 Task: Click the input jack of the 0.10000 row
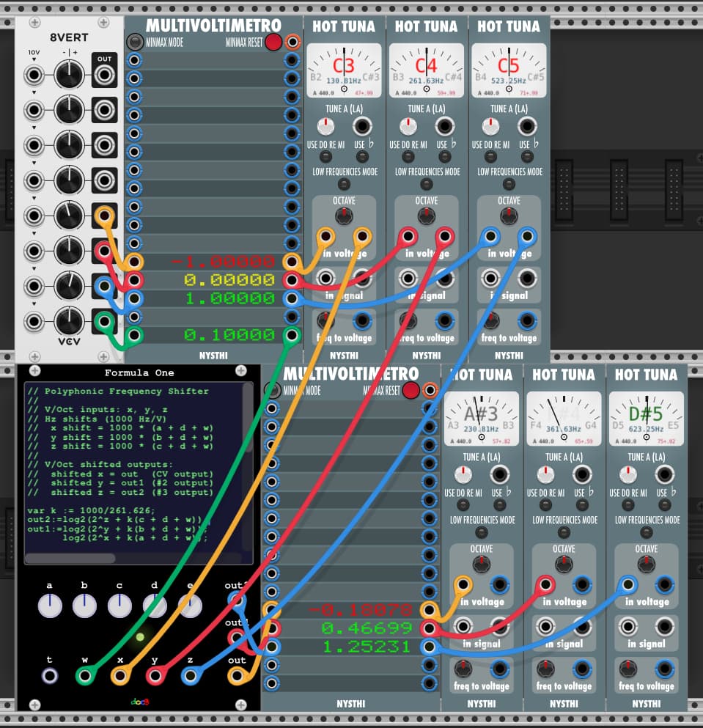tap(134, 335)
